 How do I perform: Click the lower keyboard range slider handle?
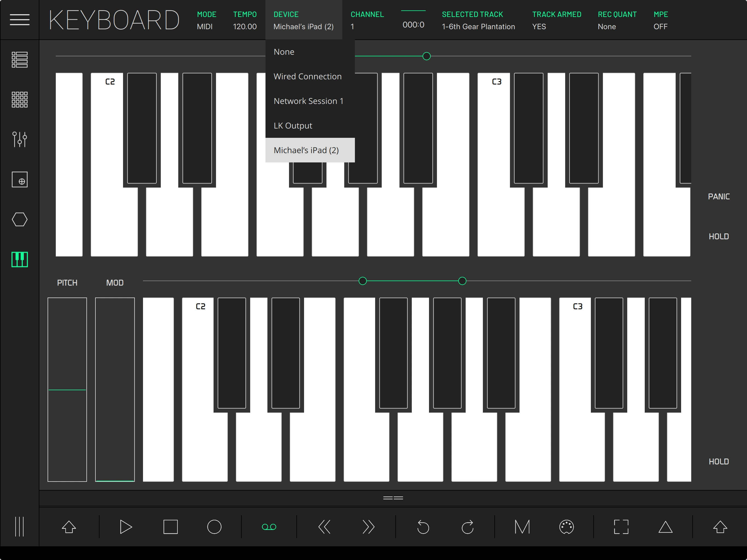[362, 281]
